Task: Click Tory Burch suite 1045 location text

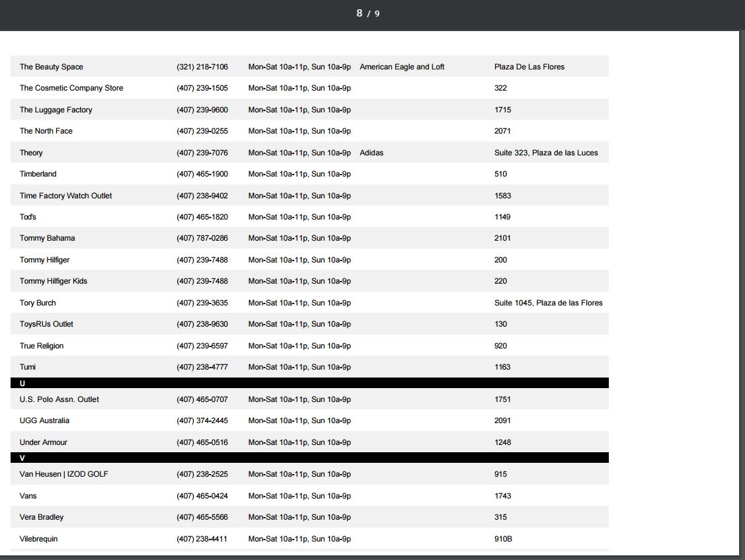Action: (549, 303)
